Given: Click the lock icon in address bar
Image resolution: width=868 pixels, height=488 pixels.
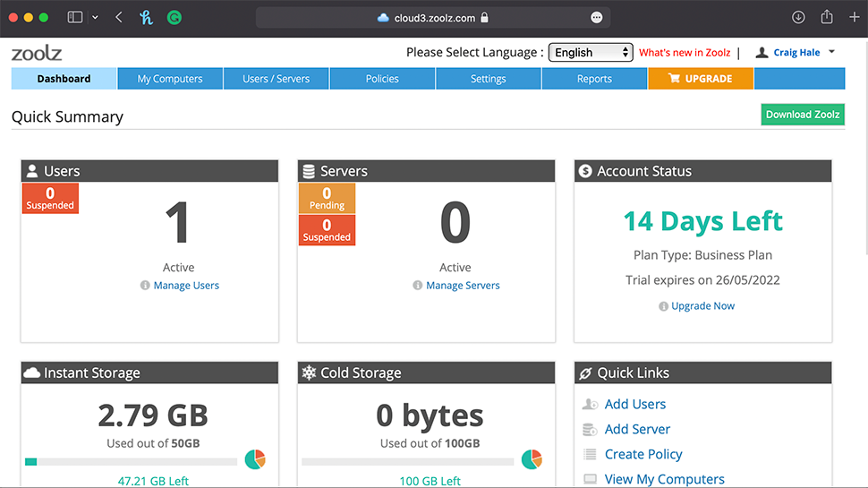Looking at the screenshot, I should [484, 18].
